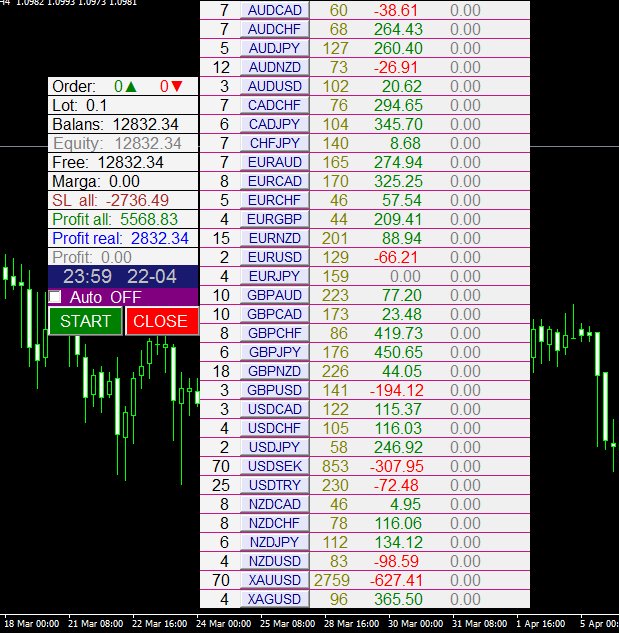This screenshot has height=633, width=619.
Task: Select the GBPCAD symbol button
Action: point(275,314)
